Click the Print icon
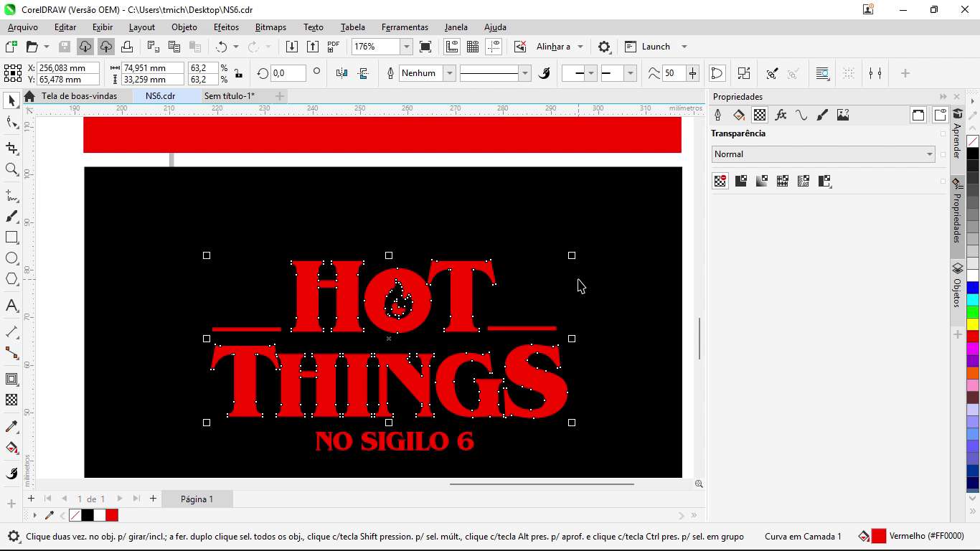Viewport: 980px width, 551px height. click(x=127, y=47)
